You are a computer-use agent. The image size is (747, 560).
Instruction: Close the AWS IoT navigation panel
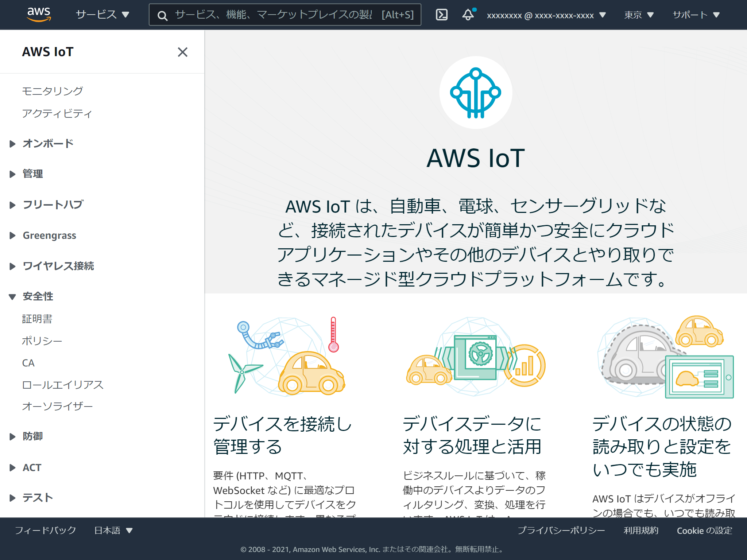coord(183,52)
